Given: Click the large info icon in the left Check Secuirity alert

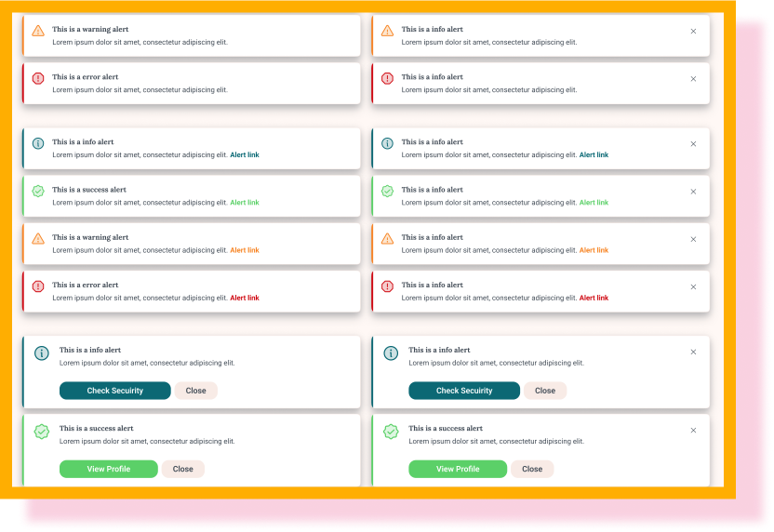Looking at the screenshot, I should coord(42,353).
